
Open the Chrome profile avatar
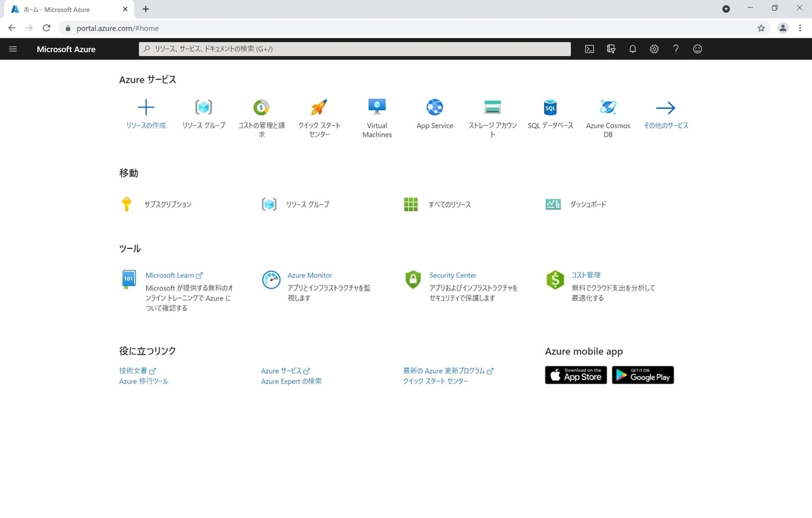pos(783,28)
